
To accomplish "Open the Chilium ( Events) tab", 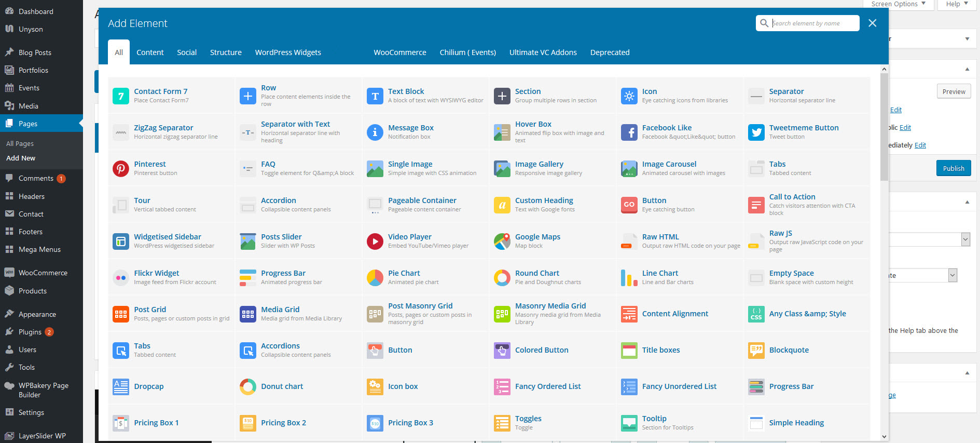I will click(x=468, y=52).
